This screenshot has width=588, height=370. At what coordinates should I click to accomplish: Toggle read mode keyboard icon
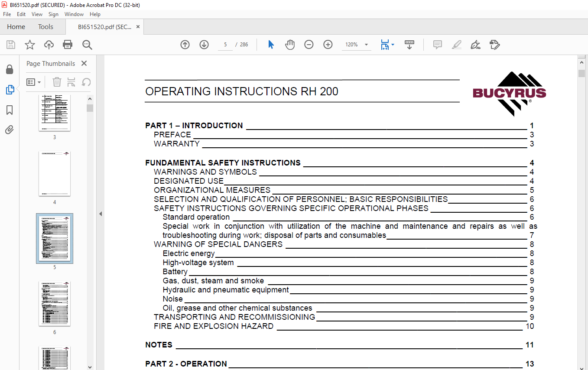pyautogui.click(x=409, y=45)
